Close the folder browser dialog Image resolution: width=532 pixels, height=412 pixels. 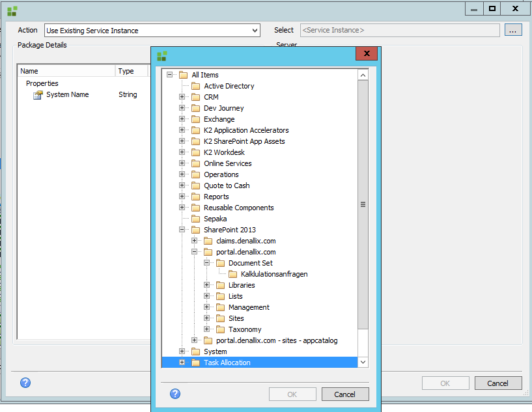point(367,53)
